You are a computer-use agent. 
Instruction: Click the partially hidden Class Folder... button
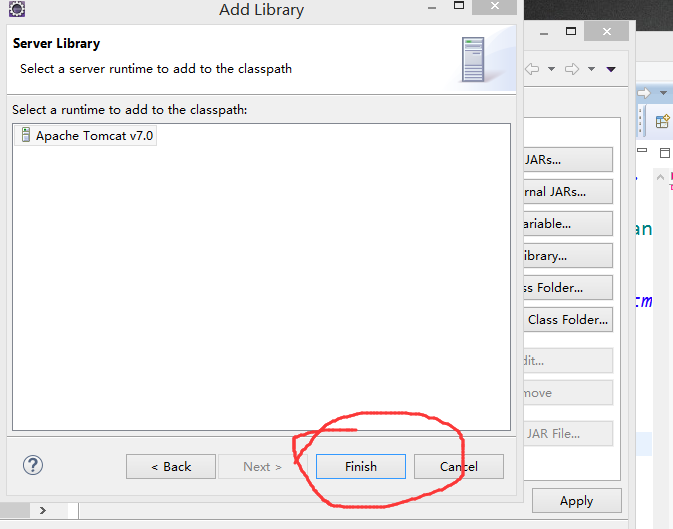point(568,287)
